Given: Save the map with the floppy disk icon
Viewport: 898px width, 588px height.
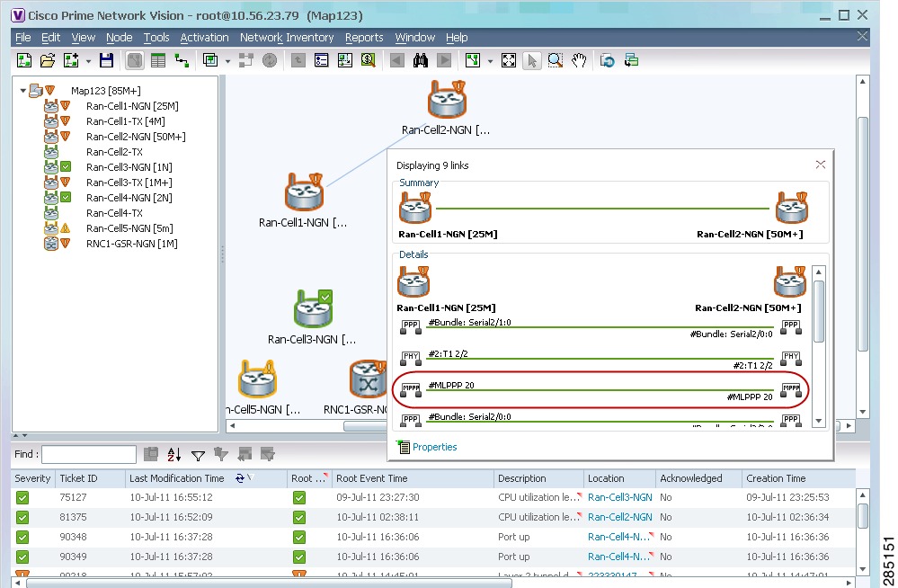Looking at the screenshot, I should click(x=107, y=60).
